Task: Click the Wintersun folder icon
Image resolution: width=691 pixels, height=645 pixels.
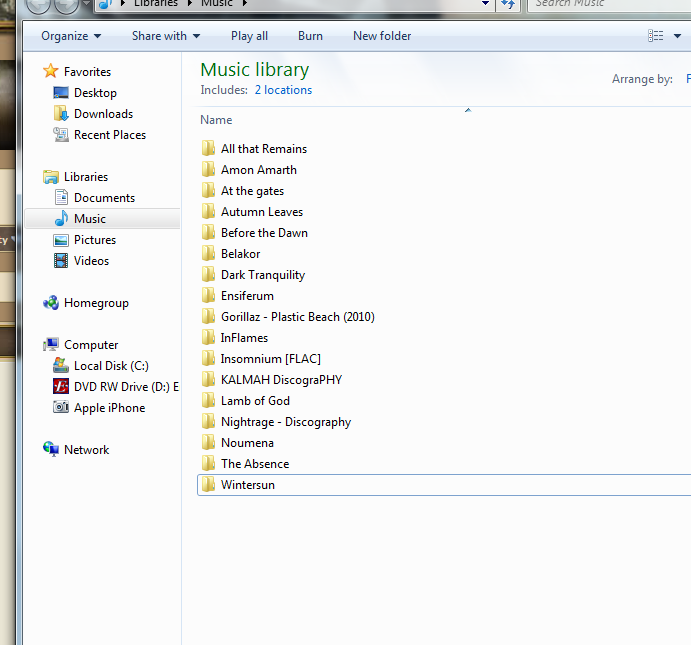Action: tap(208, 485)
